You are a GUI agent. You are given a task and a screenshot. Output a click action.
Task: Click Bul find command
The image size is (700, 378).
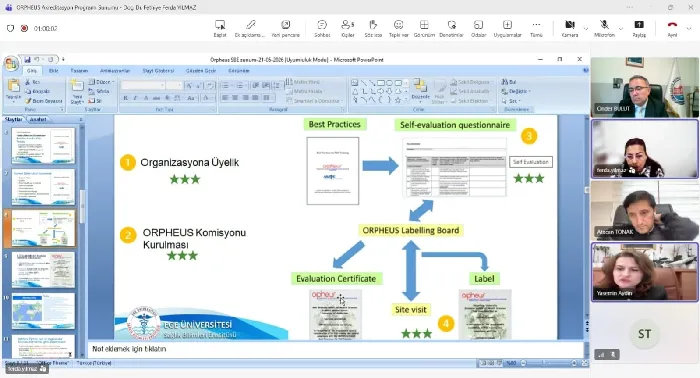click(509, 82)
